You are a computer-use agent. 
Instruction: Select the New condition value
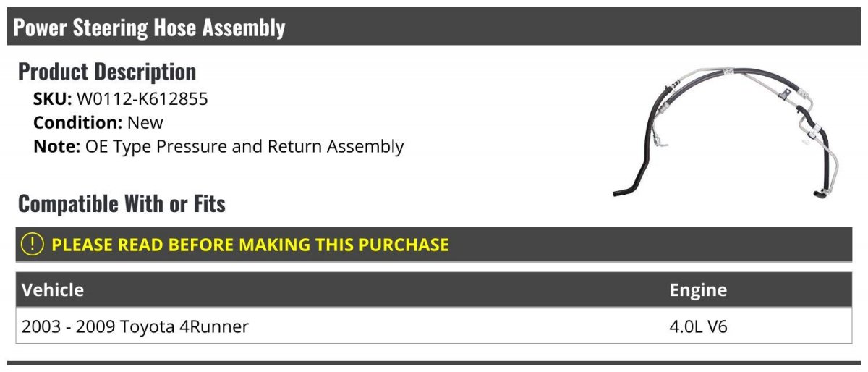(145, 123)
